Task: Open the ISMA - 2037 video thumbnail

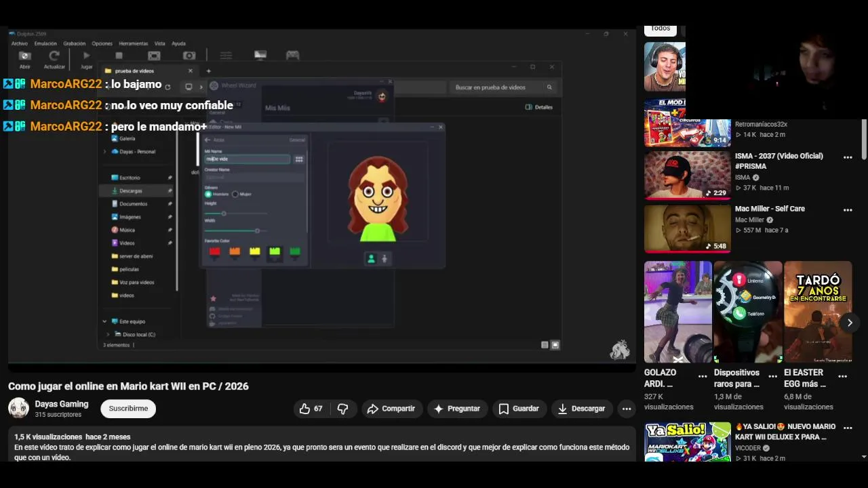Action: click(x=687, y=176)
